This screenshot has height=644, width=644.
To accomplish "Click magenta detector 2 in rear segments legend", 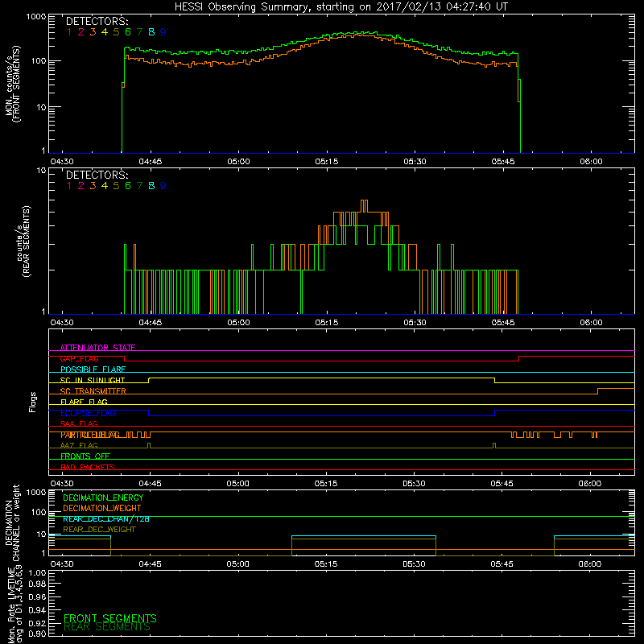I will (x=81, y=186).
